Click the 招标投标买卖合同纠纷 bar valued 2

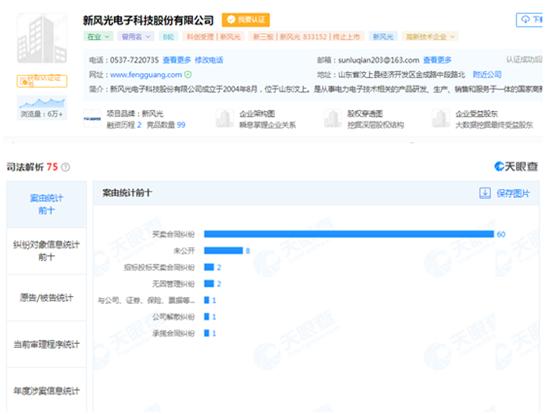click(x=209, y=267)
